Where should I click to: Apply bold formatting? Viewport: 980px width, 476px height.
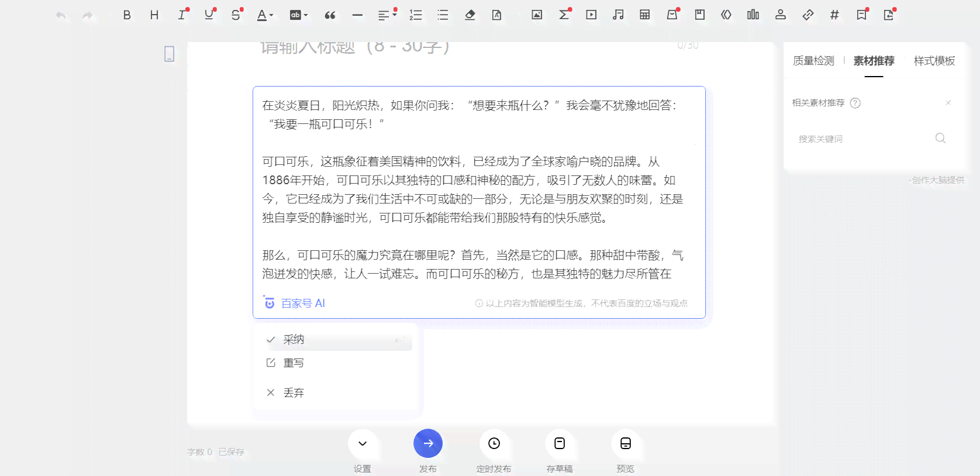click(x=127, y=15)
